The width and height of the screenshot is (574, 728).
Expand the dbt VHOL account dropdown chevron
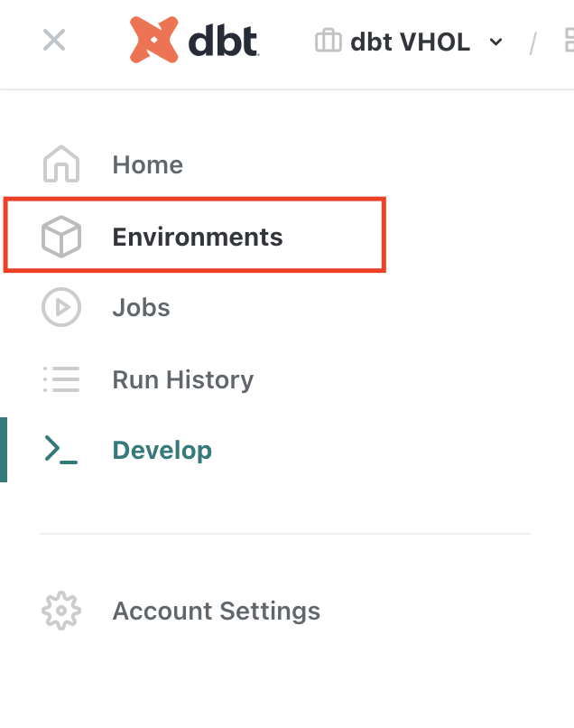(495, 42)
